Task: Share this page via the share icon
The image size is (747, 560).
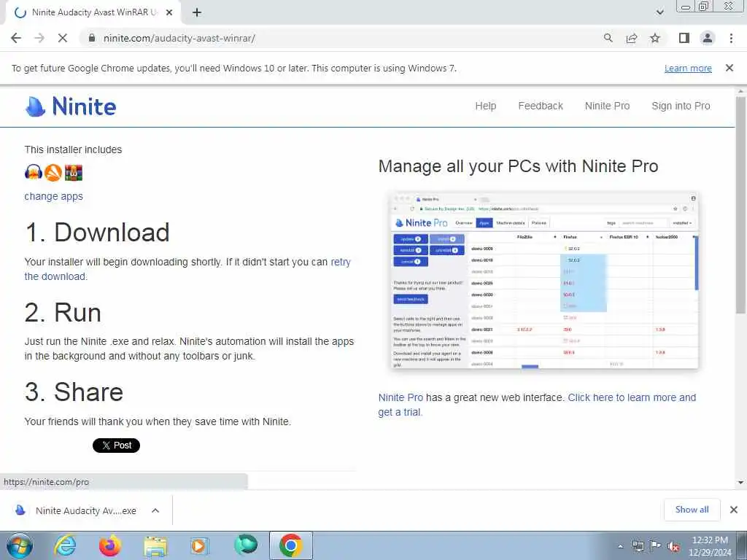Action: [632, 38]
